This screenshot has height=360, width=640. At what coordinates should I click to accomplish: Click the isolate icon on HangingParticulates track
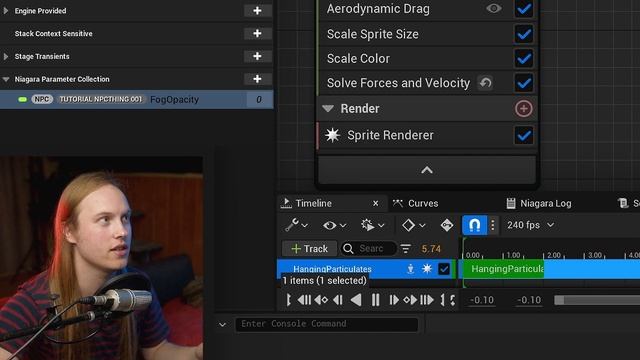point(410,269)
